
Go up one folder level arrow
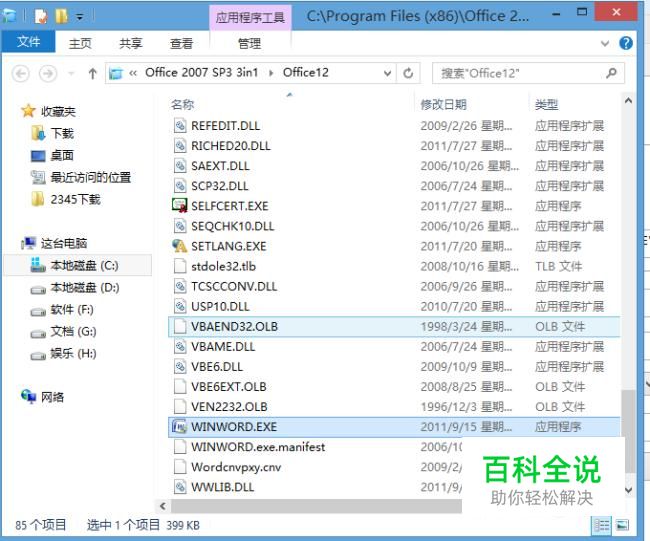click(x=92, y=74)
